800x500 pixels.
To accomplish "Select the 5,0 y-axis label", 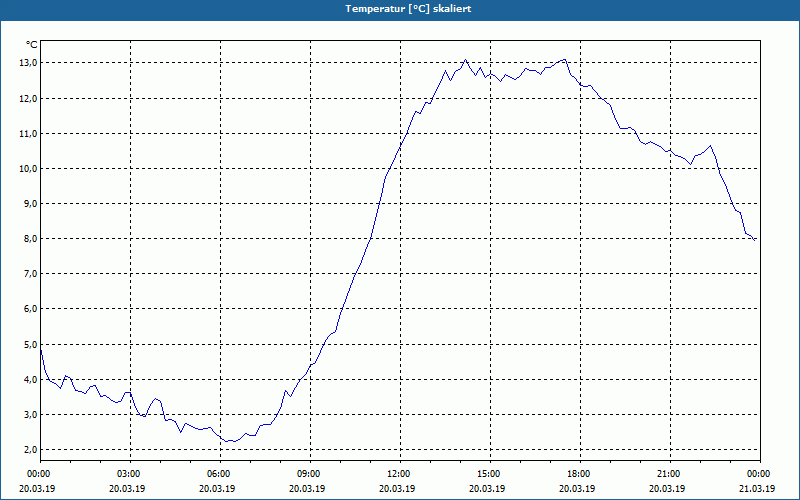I will pyautogui.click(x=30, y=344).
